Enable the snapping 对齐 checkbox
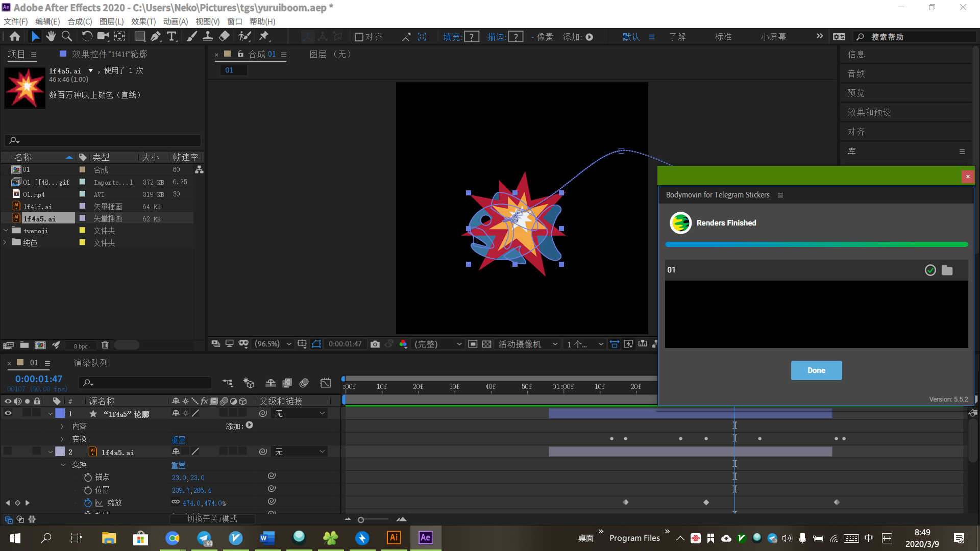980x551 pixels. click(x=359, y=37)
